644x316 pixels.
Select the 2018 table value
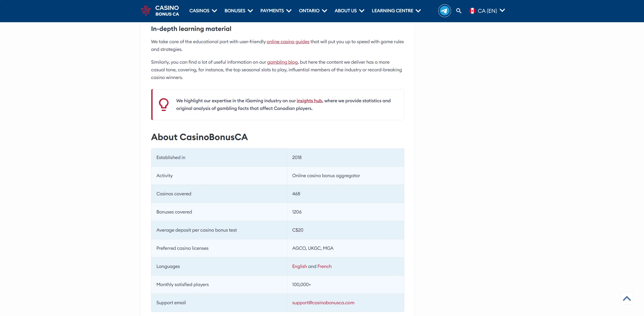click(x=297, y=157)
